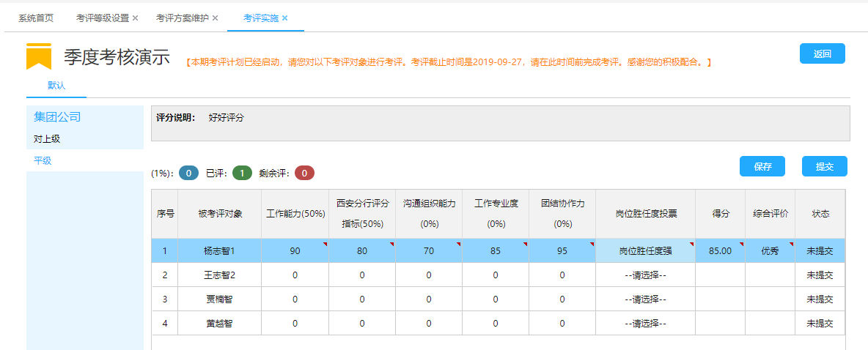
Task: Select the 考评实施 tab
Action: [x=261, y=18]
